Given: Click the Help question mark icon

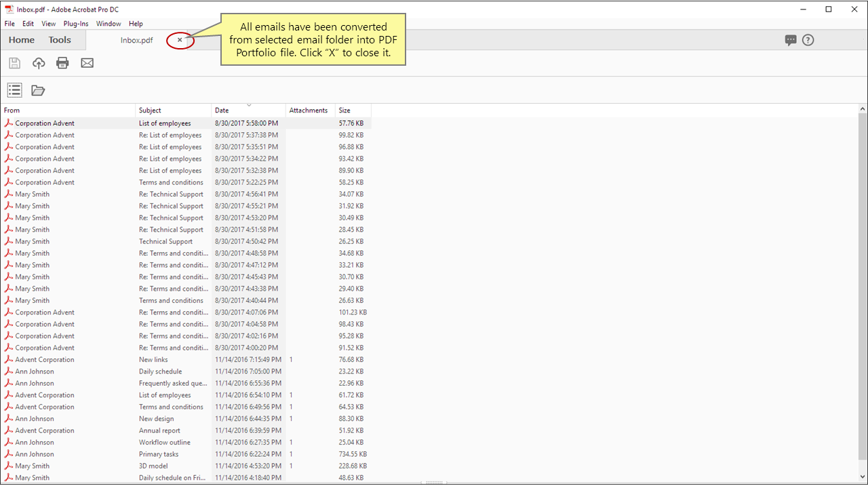Looking at the screenshot, I should (808, 40).
